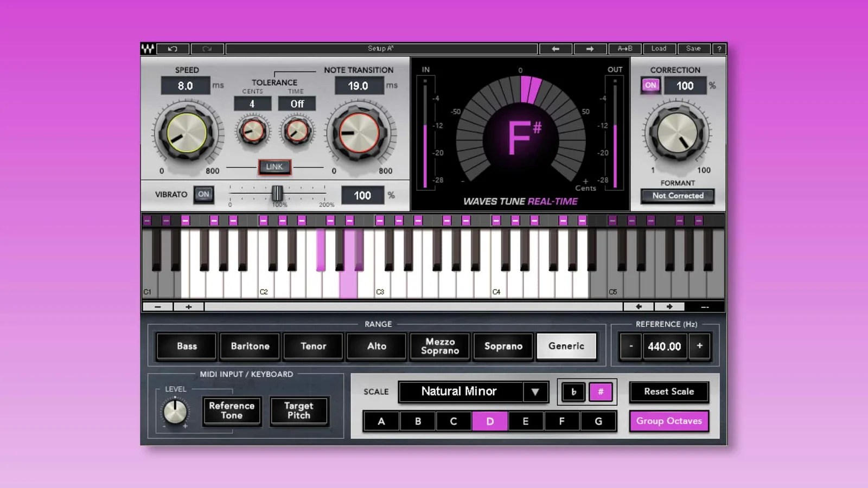The height and width of the screenshot is (488, 868).
Task: Select the Soprano range tab
Action: (x=503, y=346)
